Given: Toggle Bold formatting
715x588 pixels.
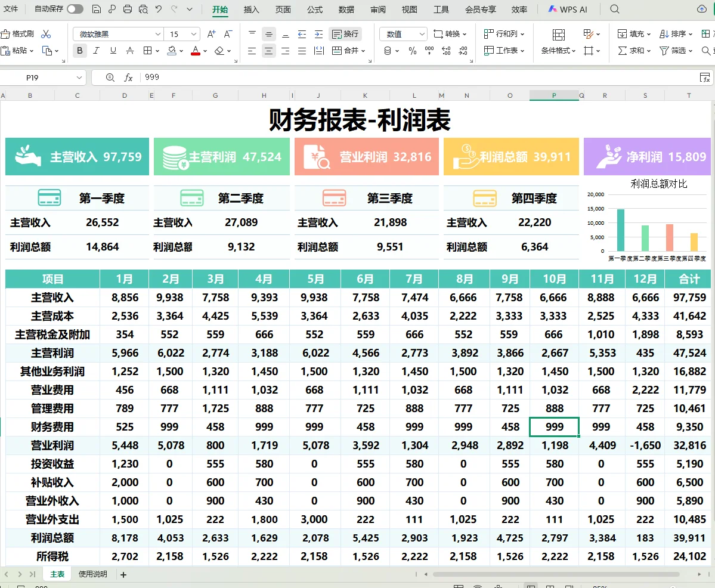Looking at the screenshot, I should pos(80,51).
